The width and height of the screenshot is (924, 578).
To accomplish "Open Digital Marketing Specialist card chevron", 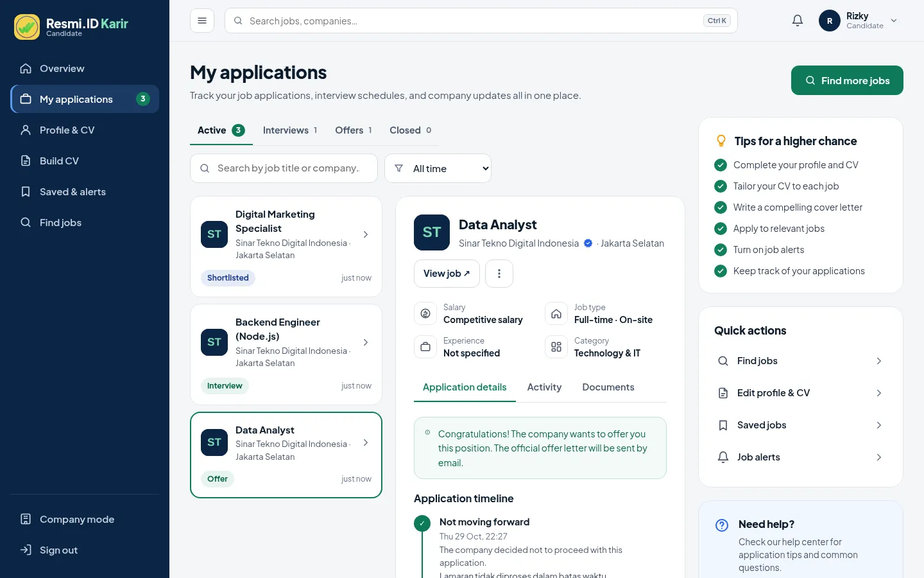I will point(366,234).
